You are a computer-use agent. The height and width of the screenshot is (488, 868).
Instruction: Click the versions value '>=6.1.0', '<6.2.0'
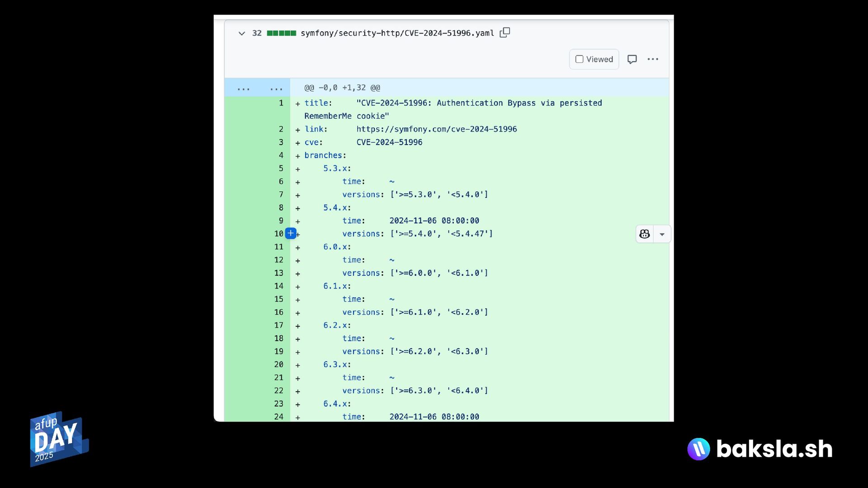click(439, 312)
